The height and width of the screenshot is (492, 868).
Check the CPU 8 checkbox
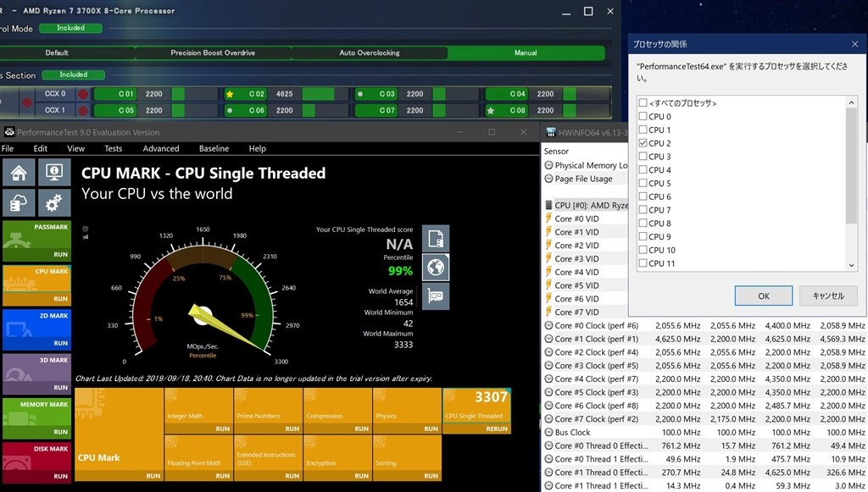pyautogui.click(x=643, y=223)
